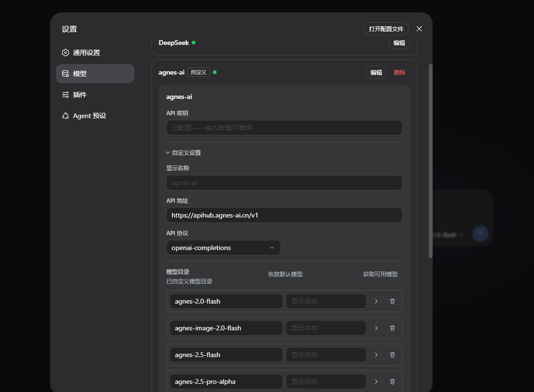Go to Agent 预设 presets section
This screenshot has width=534, height=392.
[95, 116]
